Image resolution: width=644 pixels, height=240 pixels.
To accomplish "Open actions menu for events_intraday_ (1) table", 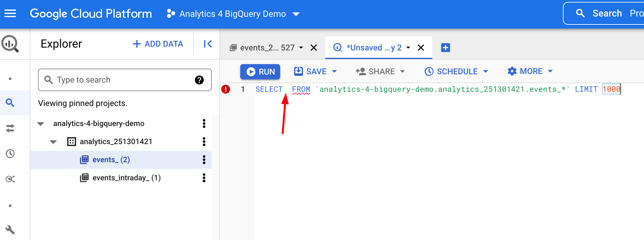I will coord(204,178).
